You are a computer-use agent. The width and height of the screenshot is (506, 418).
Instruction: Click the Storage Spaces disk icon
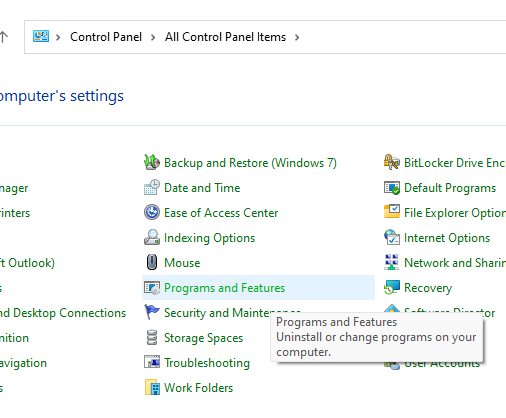[x=152, y=338]
